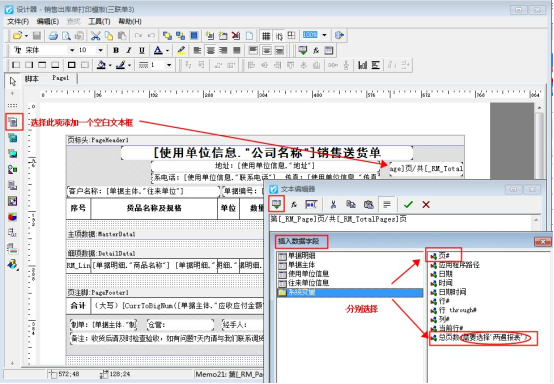Click the print icon in the toolbar
The height and width of the screenshot is (384, 554).
(x=53, y=35)
